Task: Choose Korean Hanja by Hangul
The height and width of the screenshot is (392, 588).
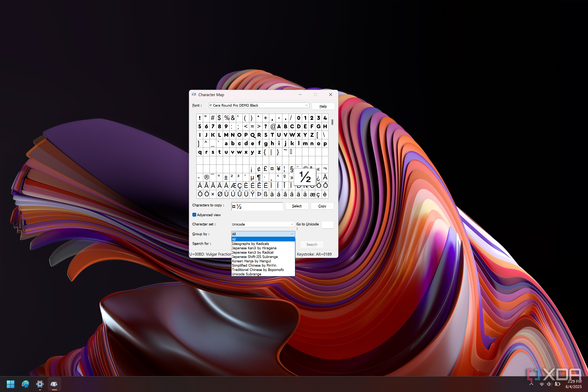Action: (x=263, y=261)
